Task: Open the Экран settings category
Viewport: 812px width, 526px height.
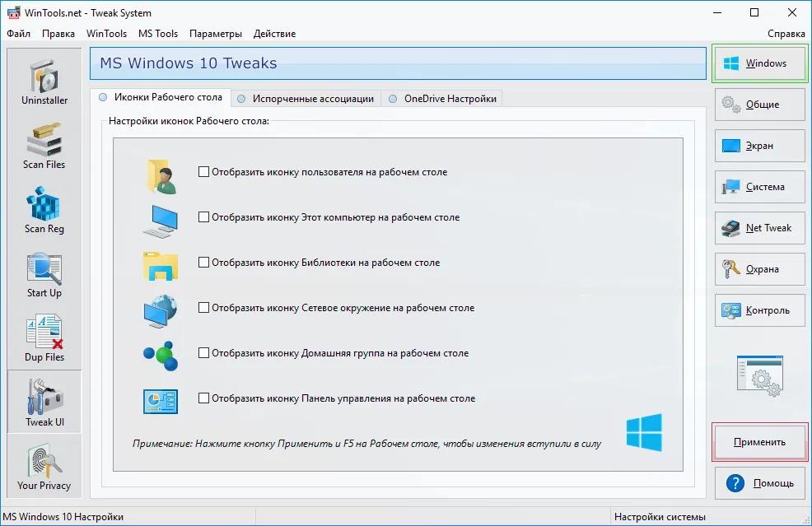Action: coord(759,146)
